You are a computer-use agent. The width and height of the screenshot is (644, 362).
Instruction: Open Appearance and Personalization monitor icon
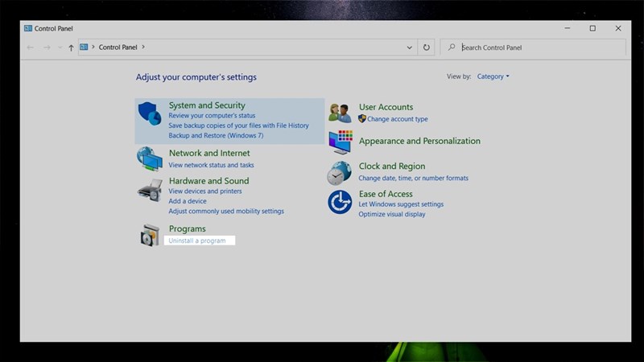(341, 142)
